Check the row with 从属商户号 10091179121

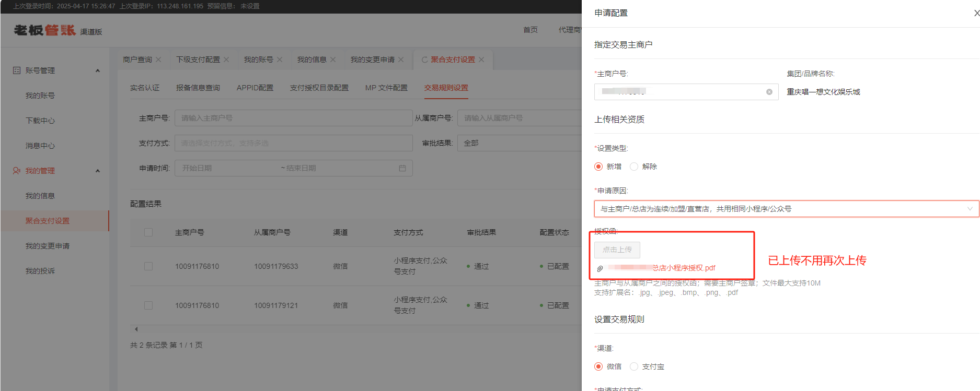pos(148,305)
